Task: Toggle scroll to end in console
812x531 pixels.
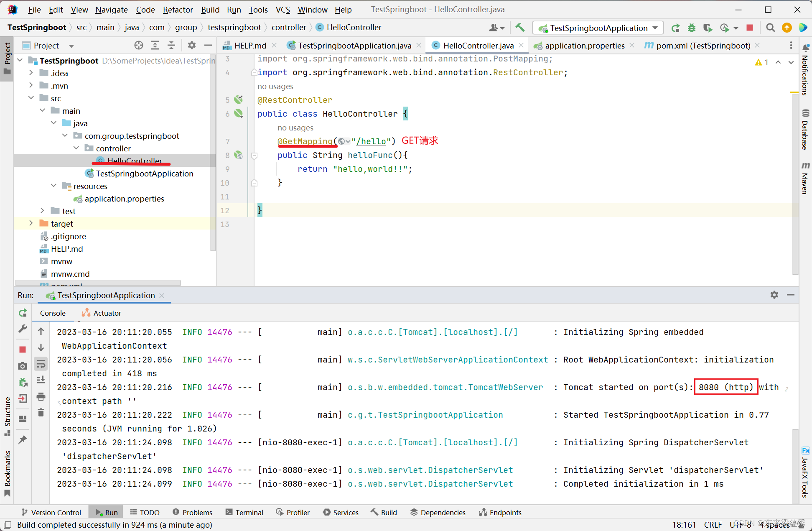Action: coord(41,380)
